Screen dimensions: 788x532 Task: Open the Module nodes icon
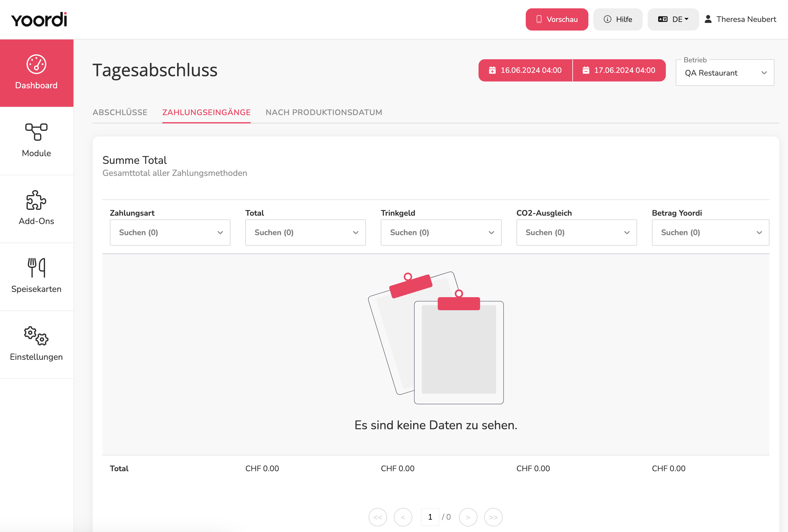36,132
